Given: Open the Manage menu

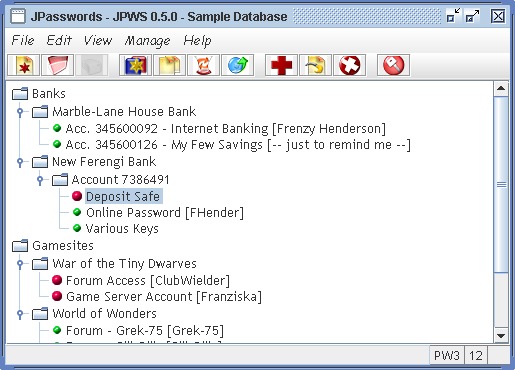Looking at the screenshot, I should click(147, 40).
